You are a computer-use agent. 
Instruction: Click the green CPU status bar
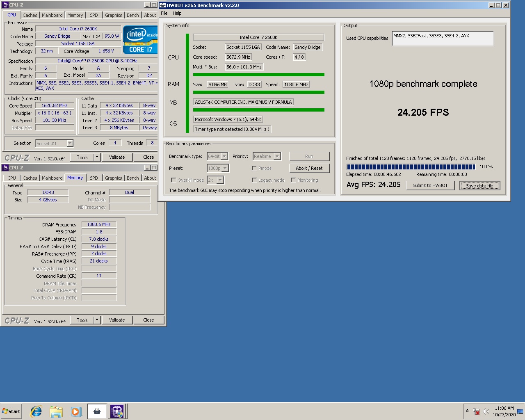point(259,75)
